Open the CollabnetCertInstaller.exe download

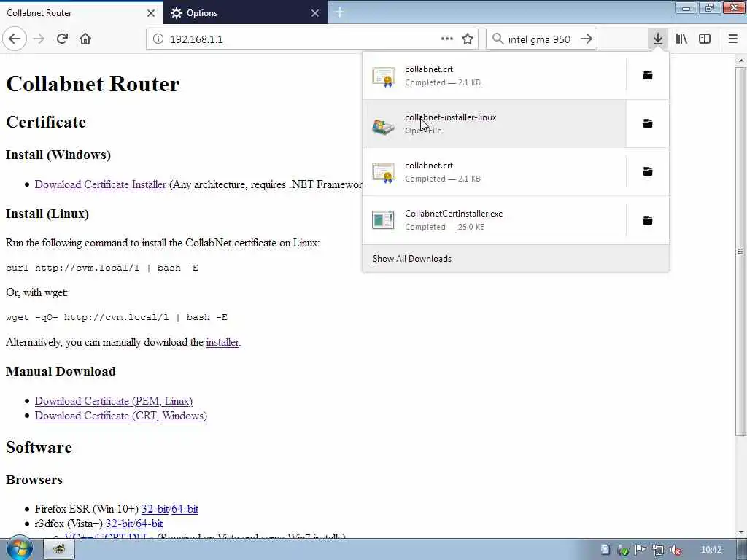pos(495,220)
